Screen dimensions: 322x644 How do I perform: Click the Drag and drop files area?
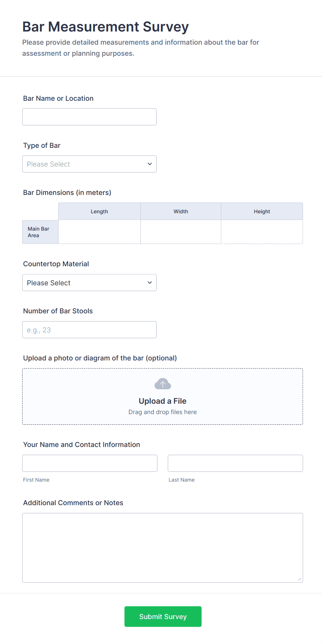click(x=162, y=412)
